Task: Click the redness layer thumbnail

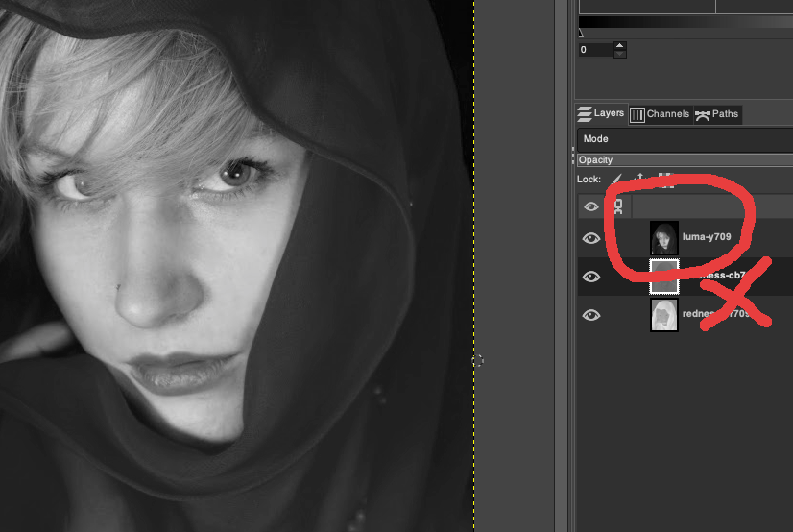Action: pos(664,315)
